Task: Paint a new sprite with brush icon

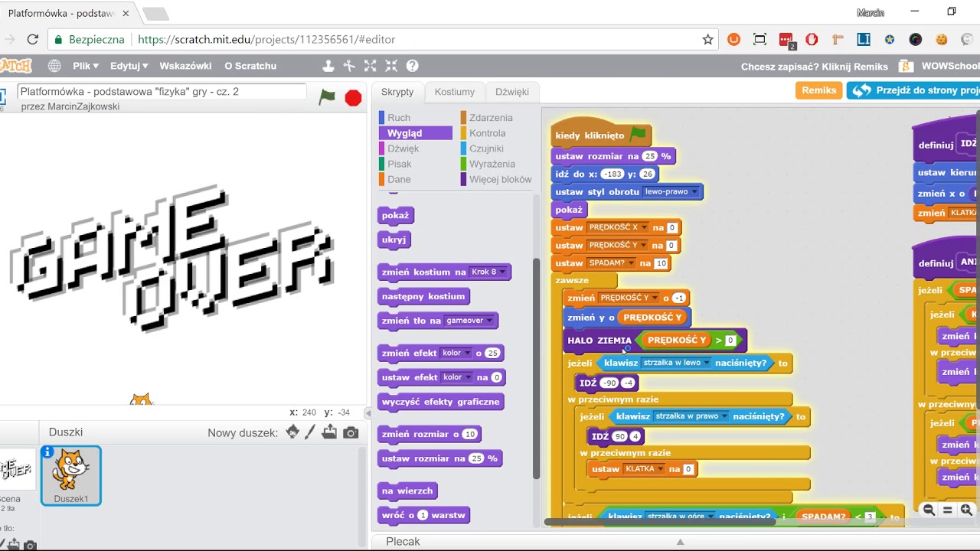Action: 310,432
